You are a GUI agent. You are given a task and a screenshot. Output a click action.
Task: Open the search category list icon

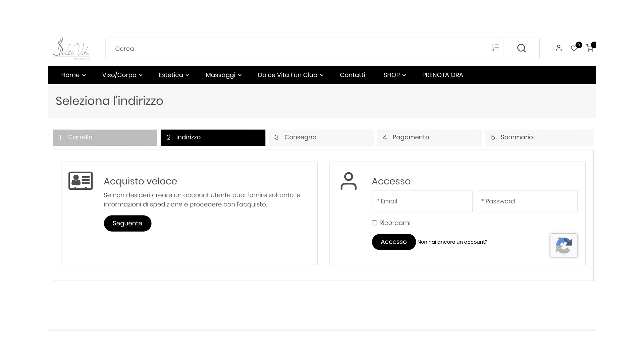point(495,48)
